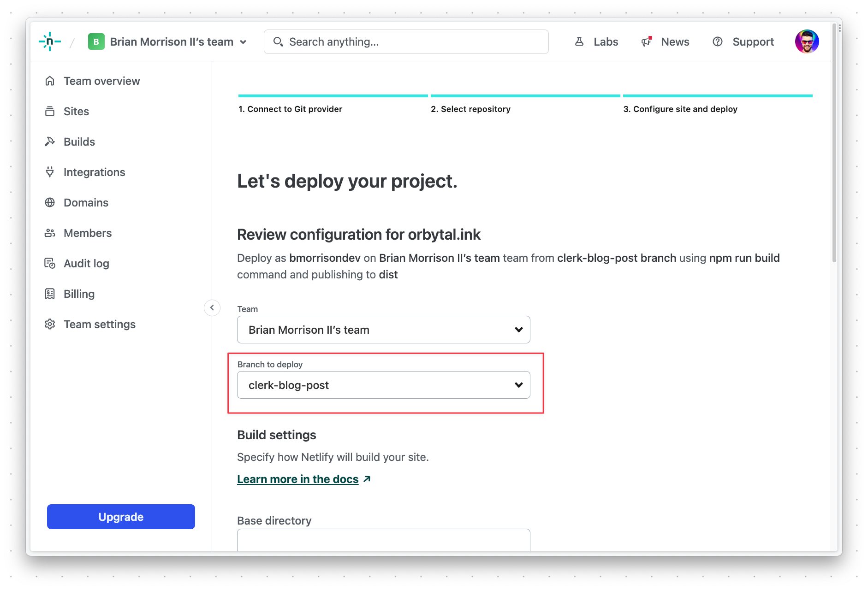Open the user avatar menu
Viewport: 868px width, 590px height.
coord(807,41)
